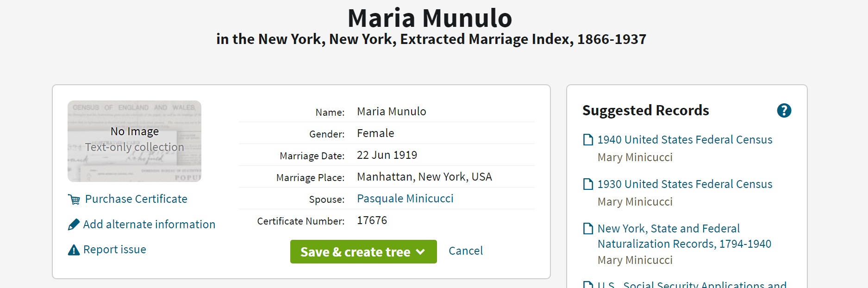Click the 1930 Census document icon
Image resolution: width=868 pixels, height=288 pixels.
(x=588, y=184)
